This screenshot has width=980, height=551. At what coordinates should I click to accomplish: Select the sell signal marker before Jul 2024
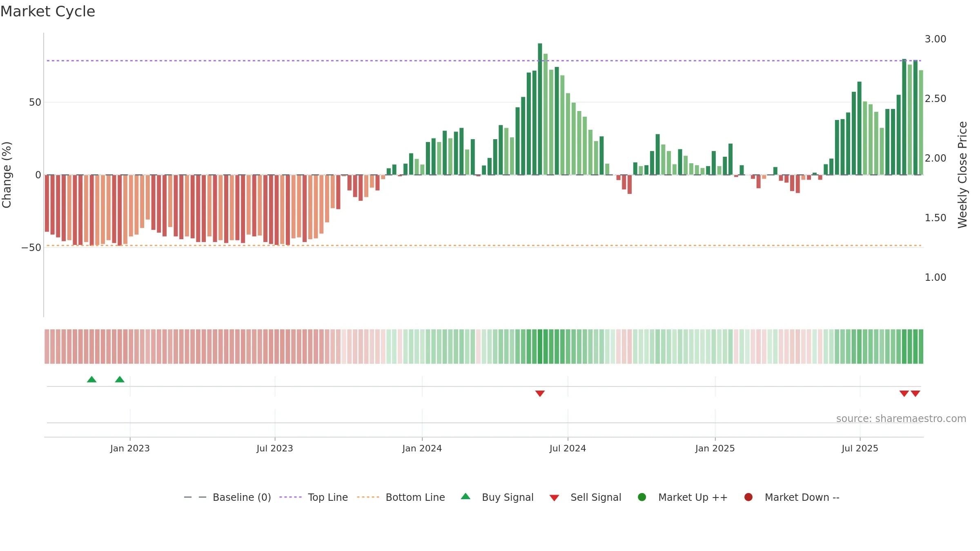(540, 393)
